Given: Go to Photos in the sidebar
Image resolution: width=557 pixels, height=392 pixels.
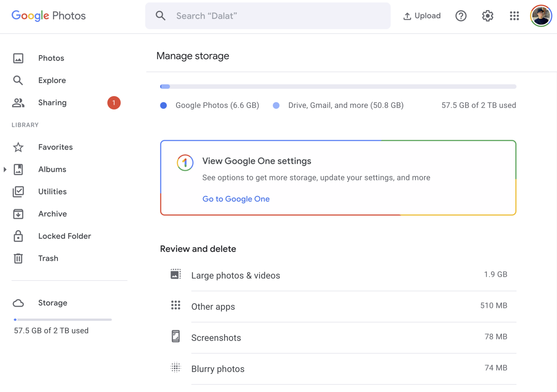Looking at the screenshot, I should pos(51,58).
